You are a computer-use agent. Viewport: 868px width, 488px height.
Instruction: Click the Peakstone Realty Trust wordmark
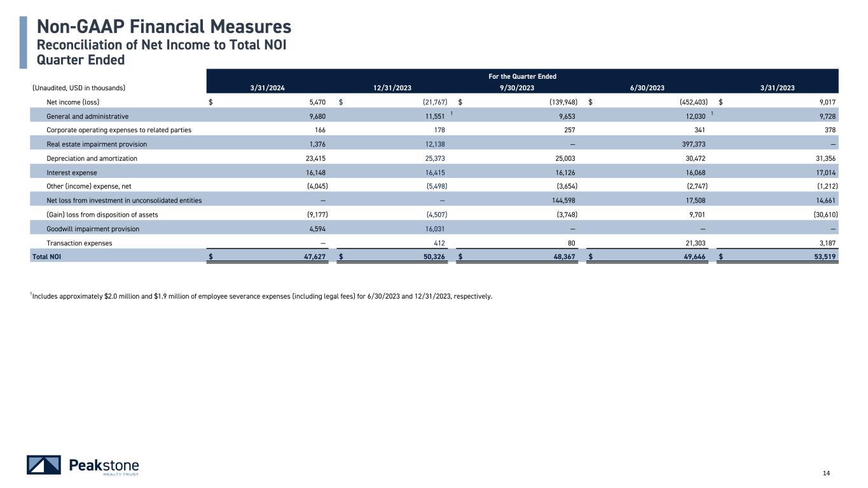(x=103, y=466)
